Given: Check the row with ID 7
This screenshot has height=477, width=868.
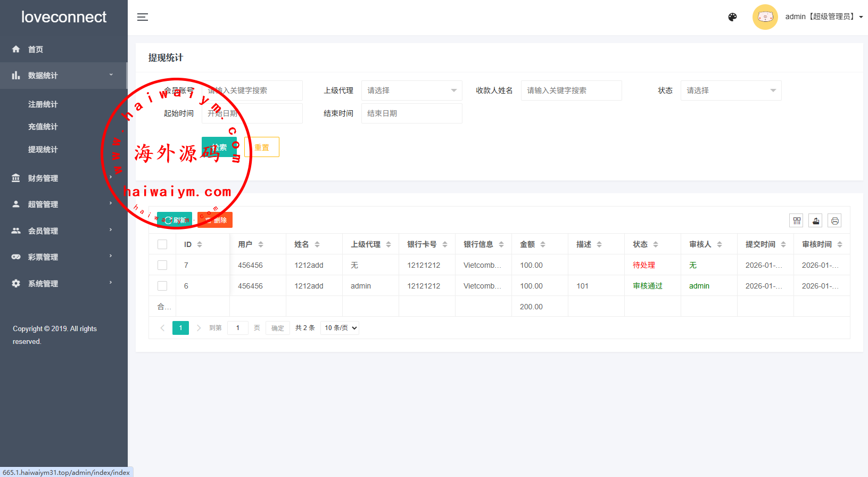Looking at the screenshot, I should coord(162,265).
